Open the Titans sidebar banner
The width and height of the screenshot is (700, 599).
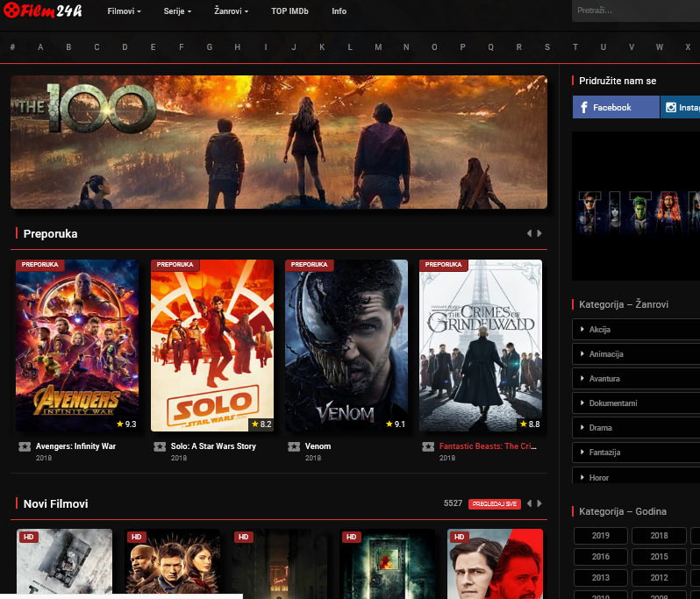point(636,206)
